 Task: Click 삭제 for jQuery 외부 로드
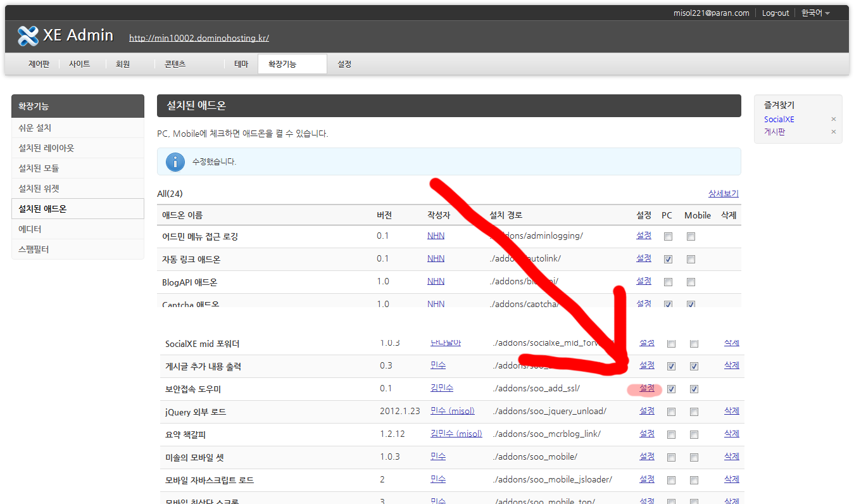click(732, 411)
